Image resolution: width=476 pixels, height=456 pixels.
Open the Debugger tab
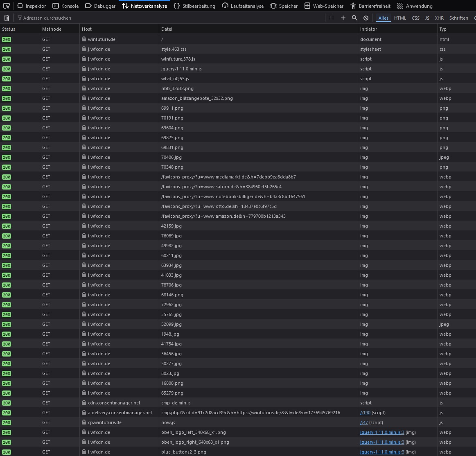[x=100, y=6]
